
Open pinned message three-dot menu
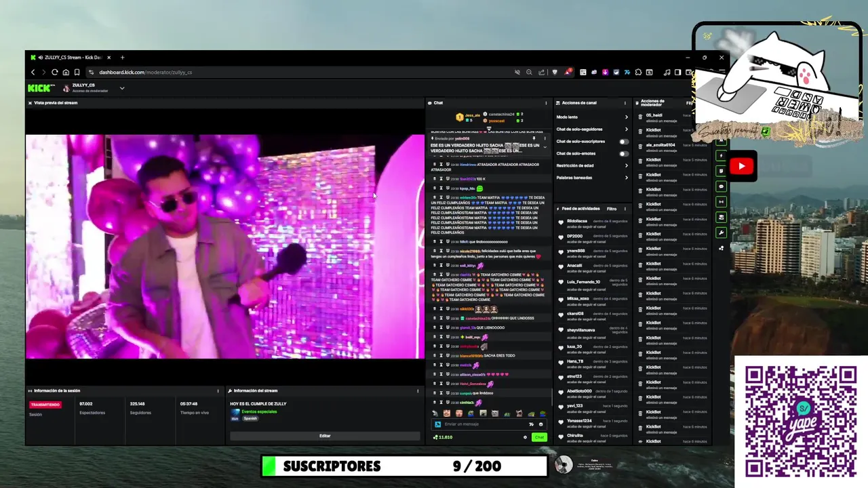pos(545,138)
